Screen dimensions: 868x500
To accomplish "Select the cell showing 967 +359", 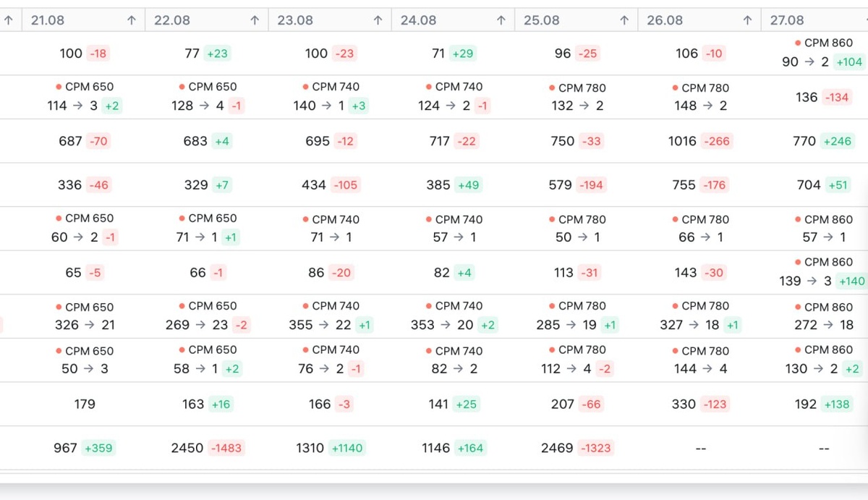I will (84, 448).
